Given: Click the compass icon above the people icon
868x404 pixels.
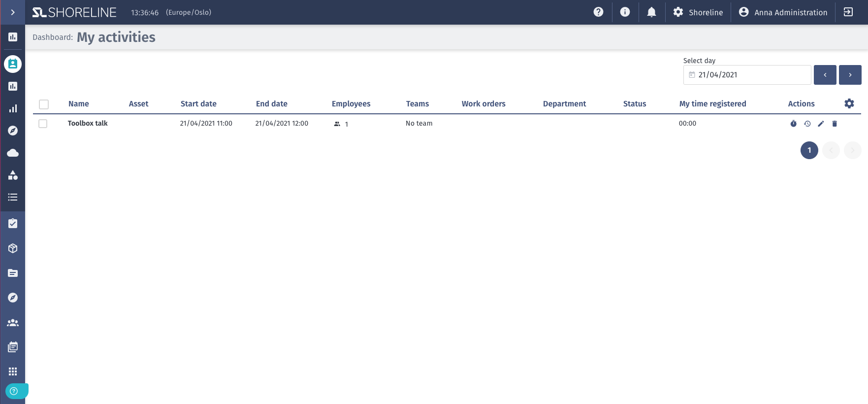Looking at the screenshot, I should [13, 298].
